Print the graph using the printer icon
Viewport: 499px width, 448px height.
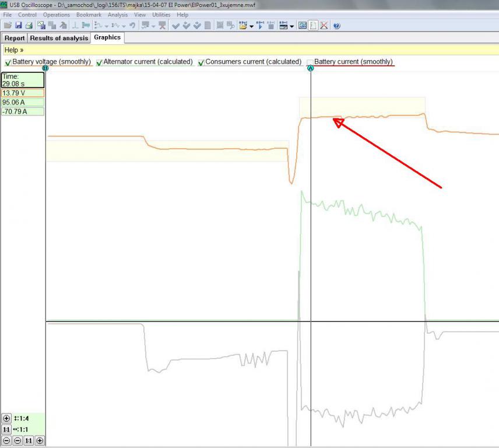point(29,26)
